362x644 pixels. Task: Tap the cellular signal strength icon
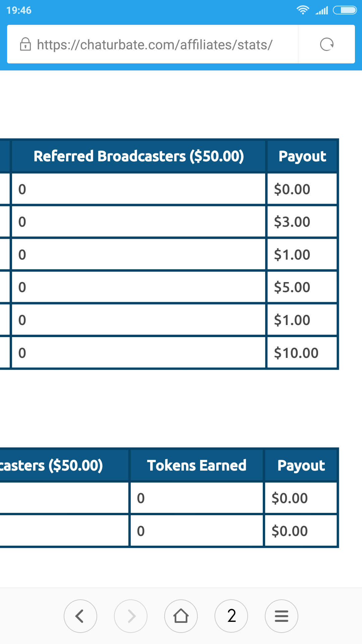322,11
